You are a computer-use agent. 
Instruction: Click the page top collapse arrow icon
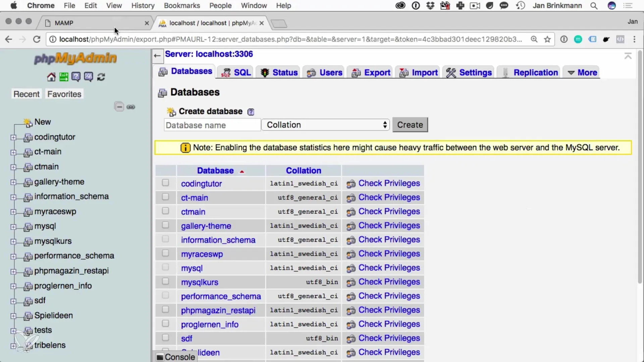click(628, 56)
